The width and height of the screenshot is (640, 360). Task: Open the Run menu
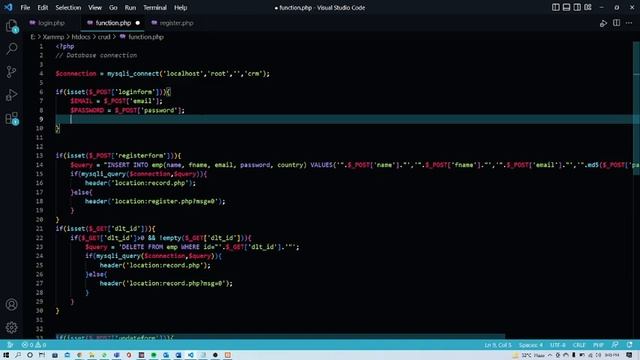coord(130,7)
